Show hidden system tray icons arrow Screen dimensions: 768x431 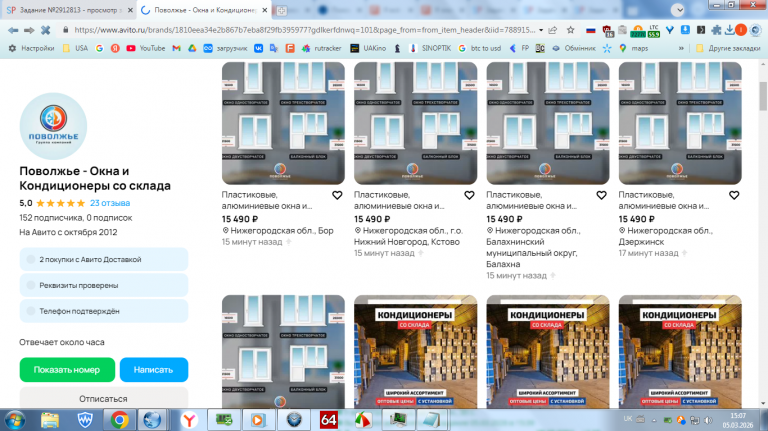[x=654, y=420]
